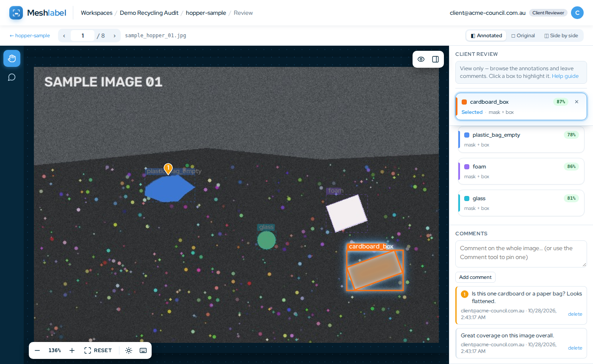The height and width of the screenshot is (364, 593).
Task: Go to next image arrow
Action: click(114, 36)
